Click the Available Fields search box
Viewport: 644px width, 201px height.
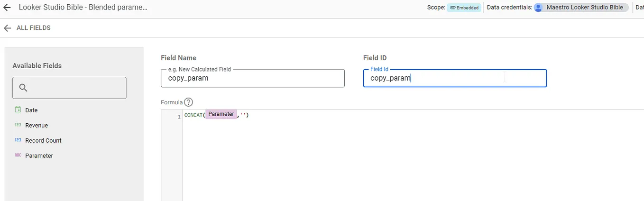[76, 88]
